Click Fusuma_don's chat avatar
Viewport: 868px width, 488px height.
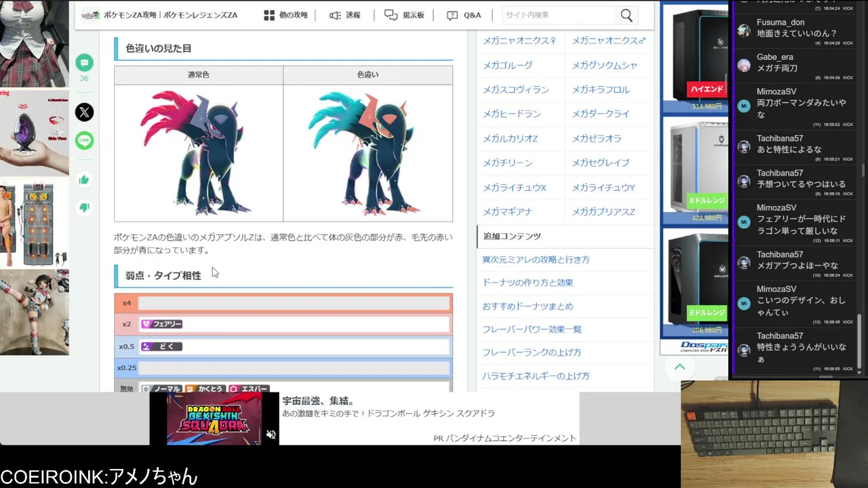(x=744, y=30)
